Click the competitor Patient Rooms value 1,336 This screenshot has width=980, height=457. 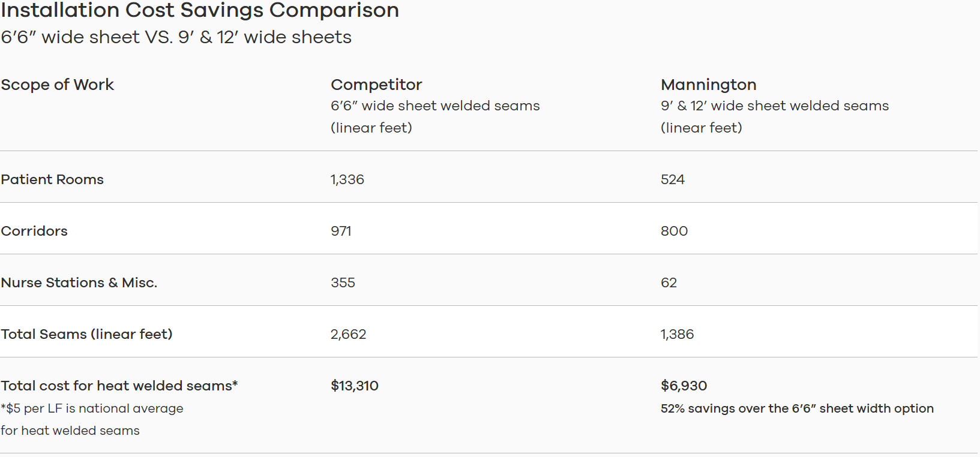pyautogui.click(x=347, y=179)
